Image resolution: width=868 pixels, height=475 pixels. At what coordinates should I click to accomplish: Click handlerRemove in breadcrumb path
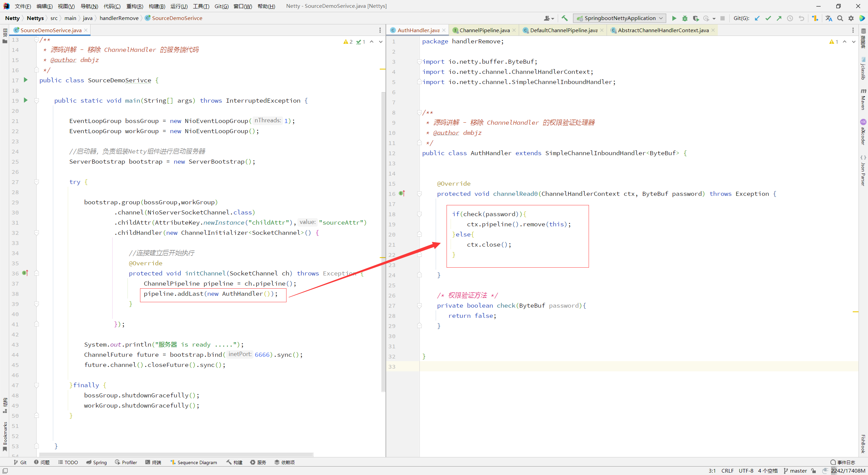(119, 18)
